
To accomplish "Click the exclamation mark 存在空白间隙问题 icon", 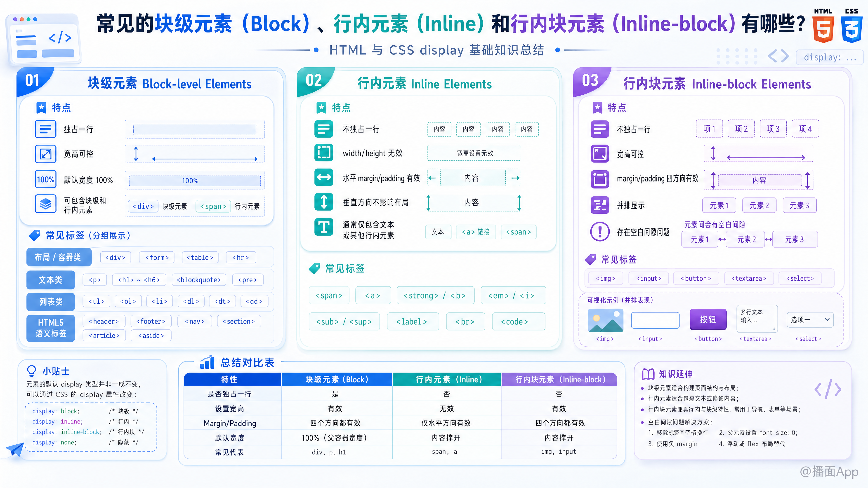I will coord(600,232).
